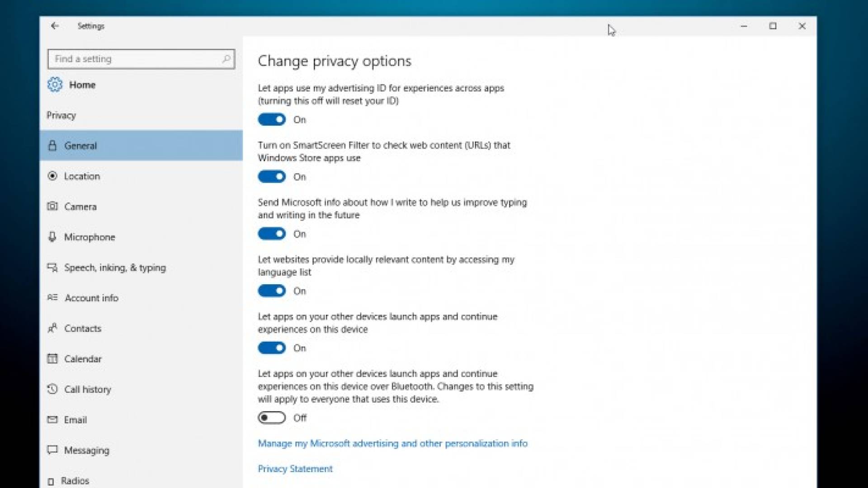Click the Find a setting field

136,59
